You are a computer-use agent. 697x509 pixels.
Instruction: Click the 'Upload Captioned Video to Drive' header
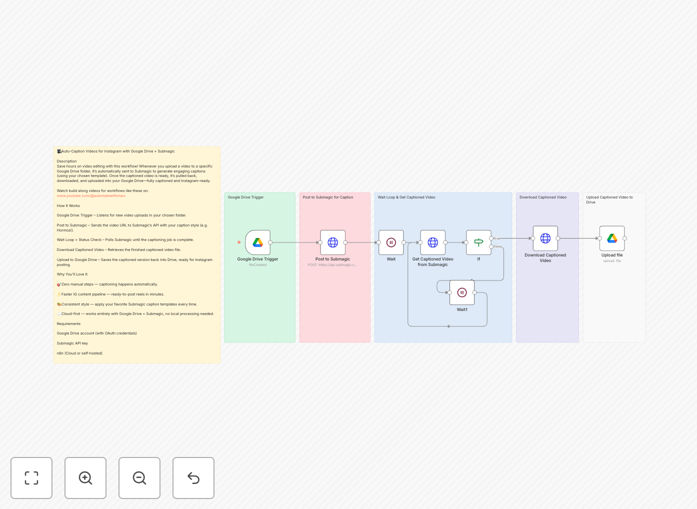coord(609,200)
